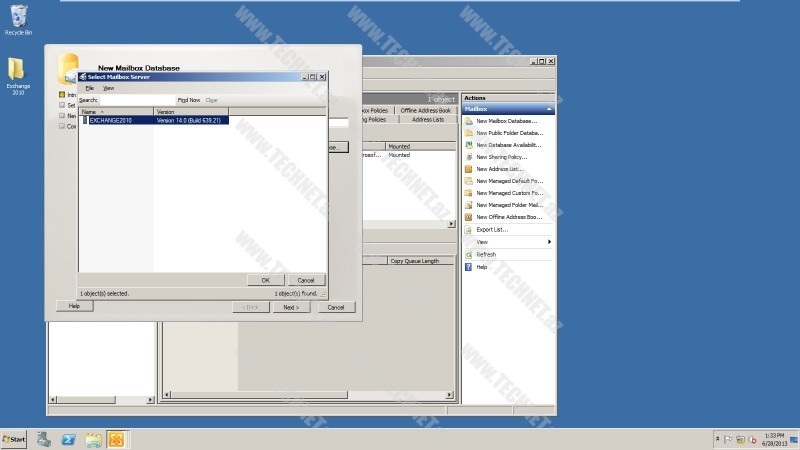Click New Sharing Policy icon

[468, 157]
